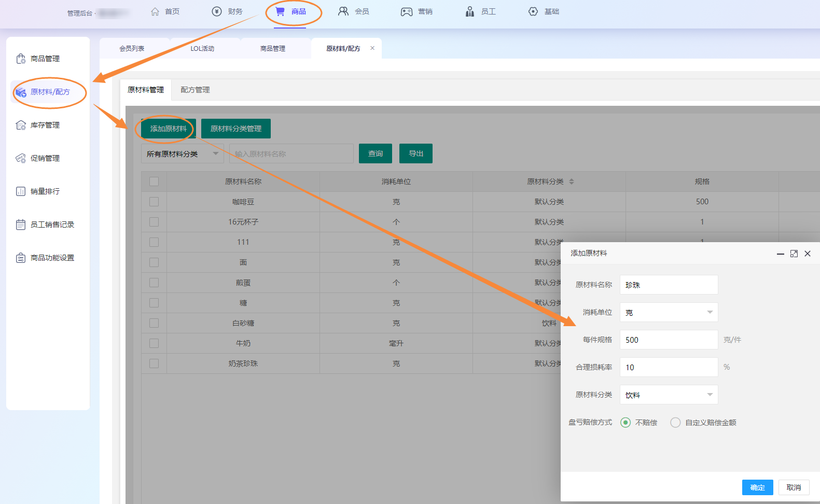This screenshot has height=504, width=820.
Task: Choose 自定义赔偿金额 radio option
Action: pos(675,423)
